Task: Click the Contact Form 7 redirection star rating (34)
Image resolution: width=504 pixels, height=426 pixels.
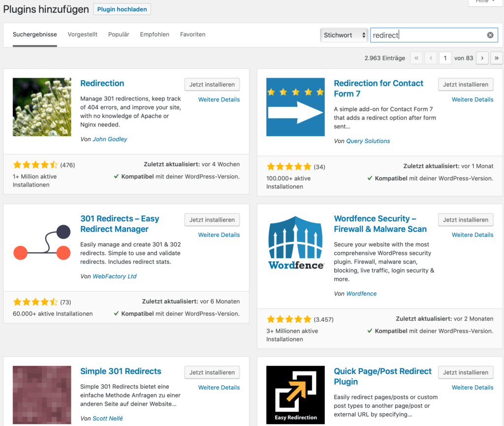Action: 289,167
